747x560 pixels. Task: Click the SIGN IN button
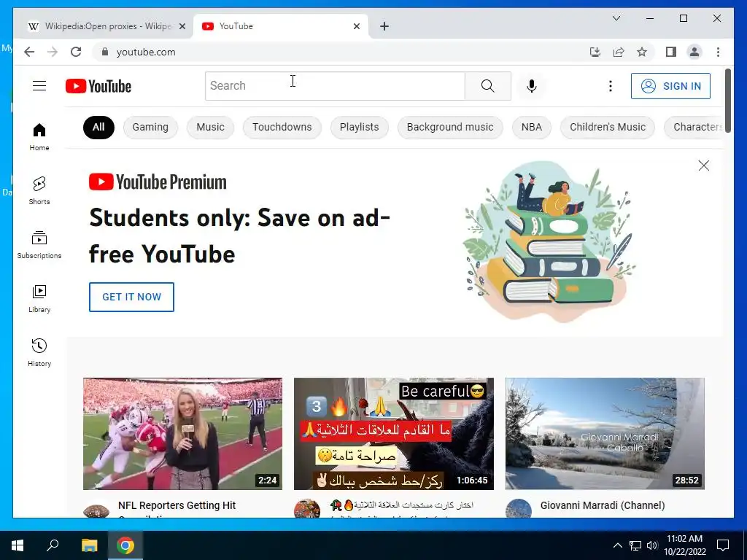[670, 86]
